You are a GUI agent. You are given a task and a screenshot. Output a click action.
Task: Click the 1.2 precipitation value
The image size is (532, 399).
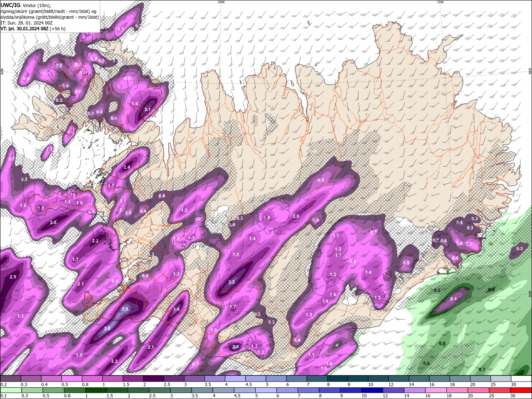[x=23, y=205]
